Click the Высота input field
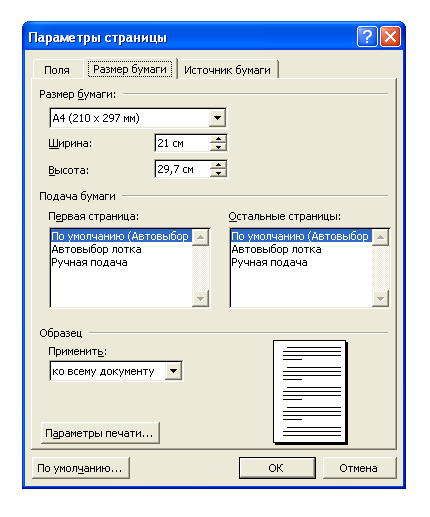Screen dimensions: 430x517 (183, 169)
